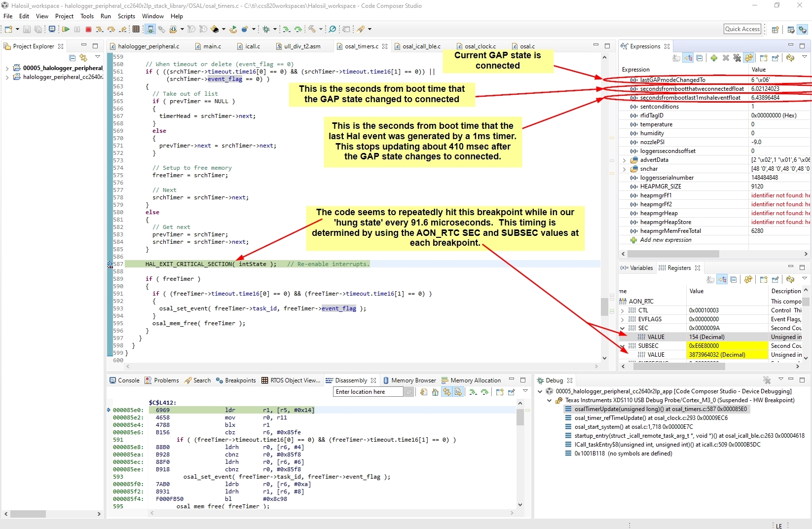The image size is (812, 529).
Task: Click the Restart icon with green arrow
Action: point(233,29)
